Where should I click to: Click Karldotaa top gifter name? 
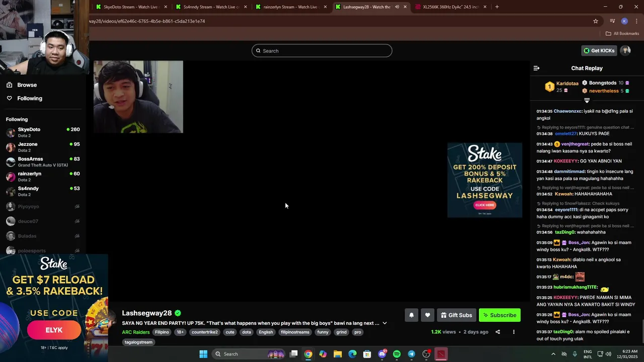567,83
